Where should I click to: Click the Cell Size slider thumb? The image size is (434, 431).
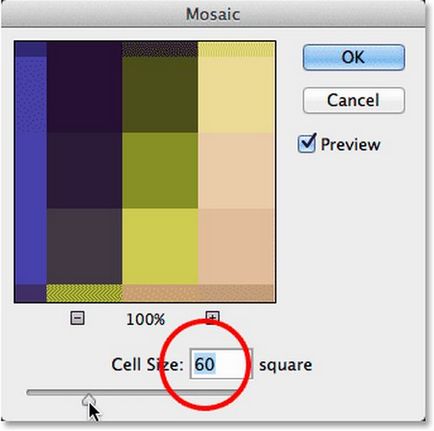tap(89, 399)
